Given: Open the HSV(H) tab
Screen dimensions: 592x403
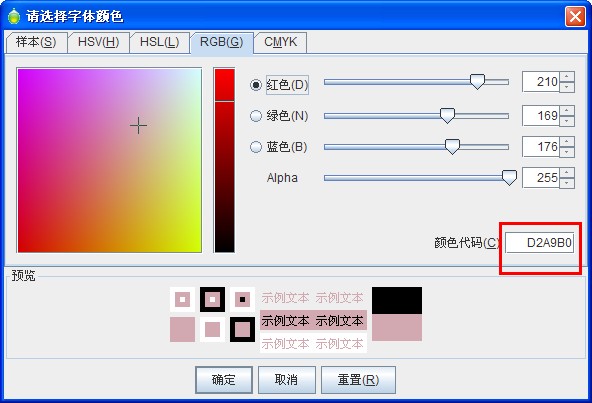Looking at the screenshot, I should (x=99, y=42).
